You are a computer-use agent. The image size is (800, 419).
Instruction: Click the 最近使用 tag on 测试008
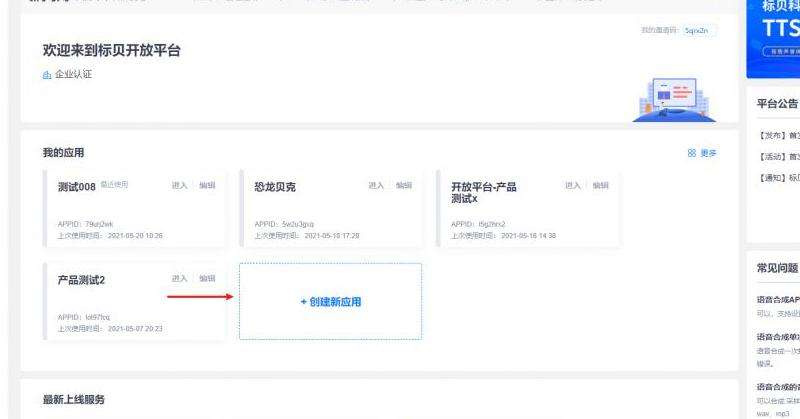pyautogui.click(x=114, y=184)
